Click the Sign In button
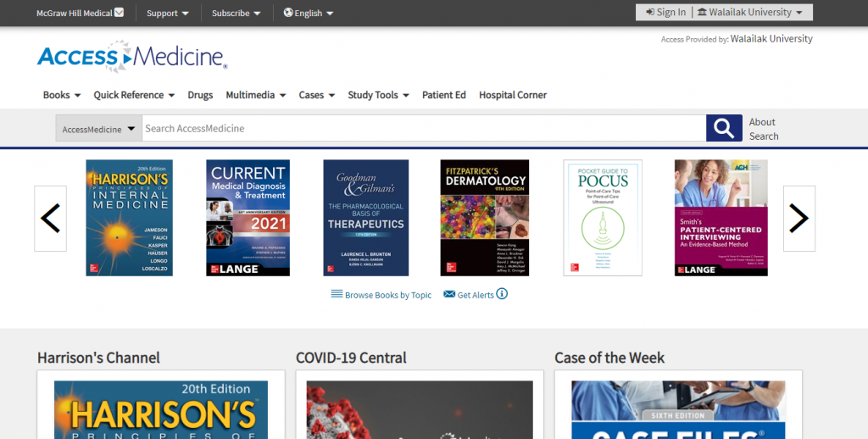The width and height of the screenshot is (868, 439). (665, 12)
